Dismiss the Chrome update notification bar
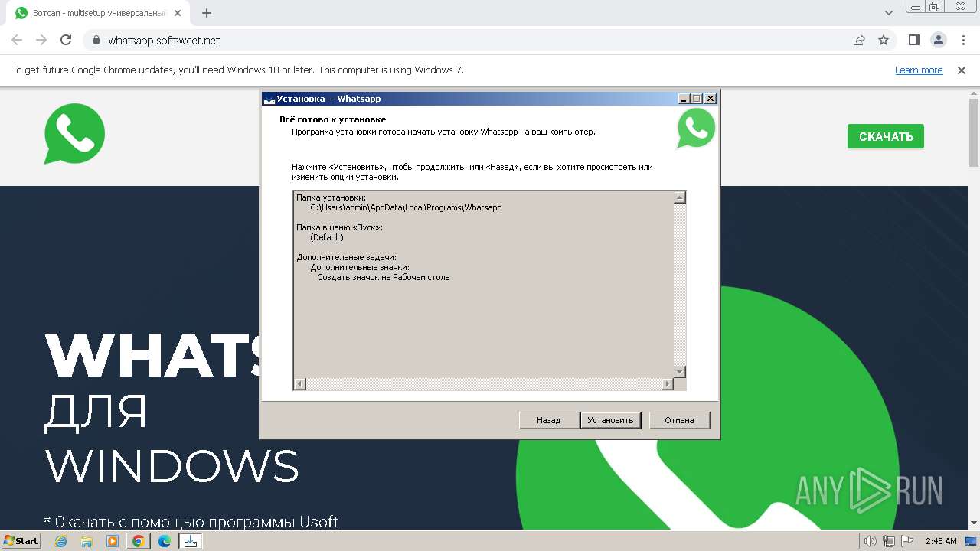The width and height of the screenshot is (980, 551). [x=962, y=70]
